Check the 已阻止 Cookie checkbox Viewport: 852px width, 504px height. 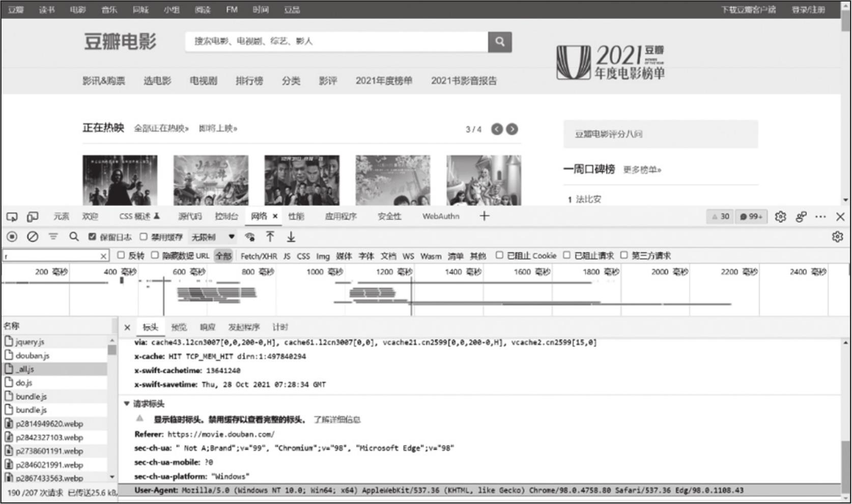point(499,255)
